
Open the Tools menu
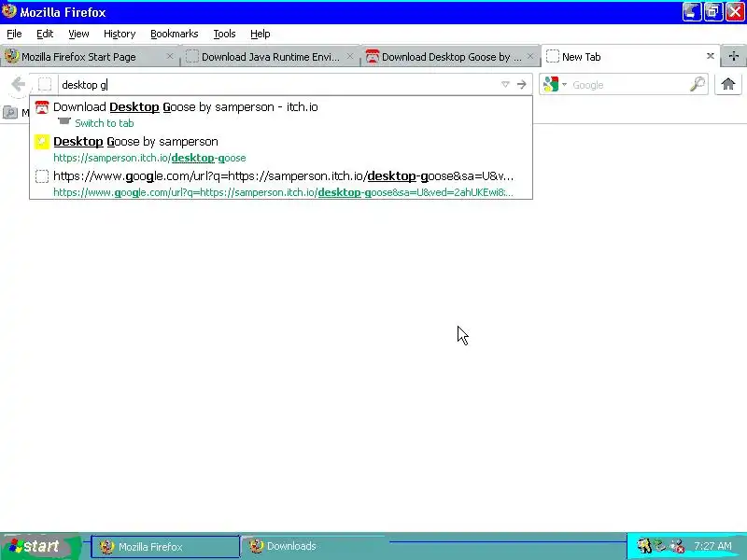[x=224, y=34]
